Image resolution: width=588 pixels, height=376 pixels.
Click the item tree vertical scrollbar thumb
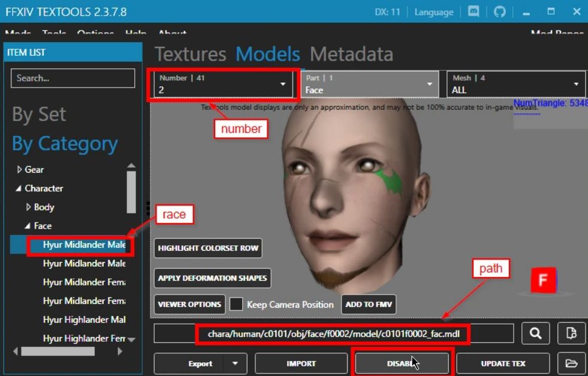pyautogui.click(x=131, y=192)
